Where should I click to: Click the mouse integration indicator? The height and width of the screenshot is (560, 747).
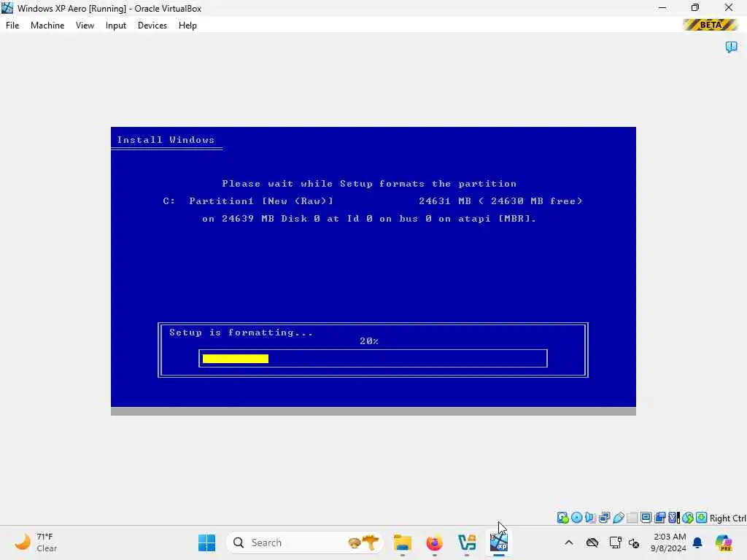click(x=687, y=518)
